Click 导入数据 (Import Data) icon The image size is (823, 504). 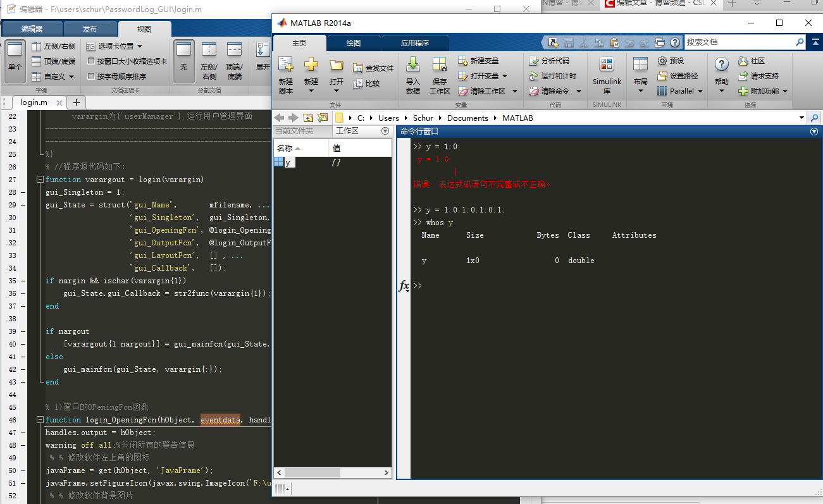point(412,65)
